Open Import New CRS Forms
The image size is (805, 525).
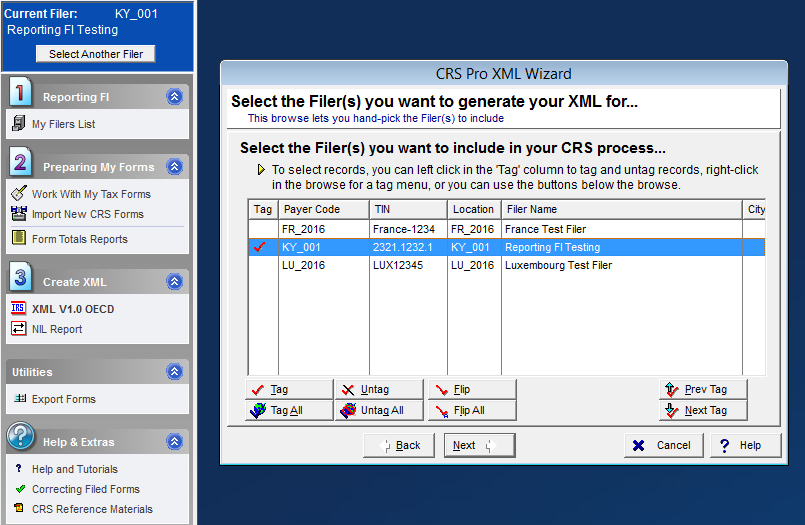88,214
